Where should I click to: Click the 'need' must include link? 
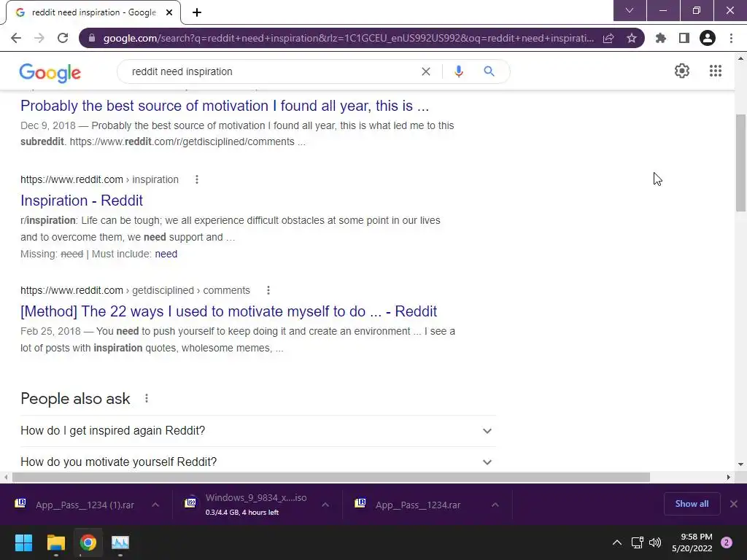click(x=166, y=254)
